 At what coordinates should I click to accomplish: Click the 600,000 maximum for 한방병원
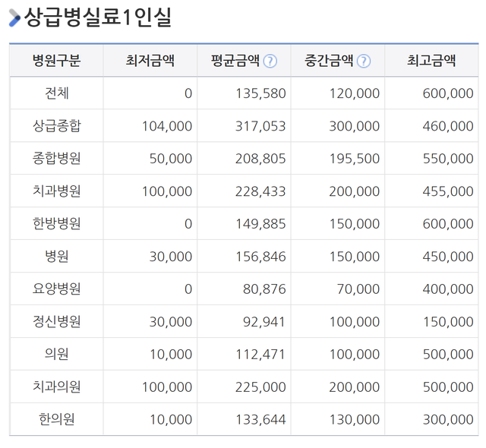pyautogui.click(x=448, y=224)
